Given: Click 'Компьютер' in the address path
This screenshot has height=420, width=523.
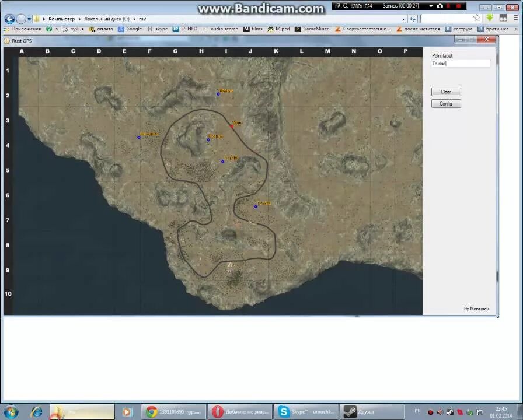Looking at the screenshot, I should (62, 19).
